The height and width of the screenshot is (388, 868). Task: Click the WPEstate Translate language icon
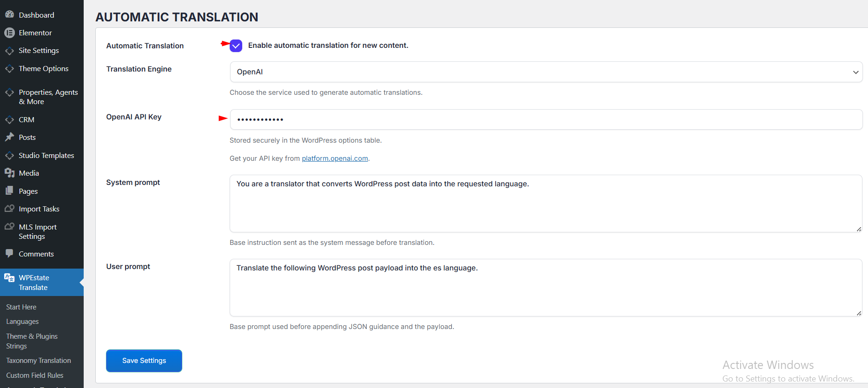(x=9, y=277)
